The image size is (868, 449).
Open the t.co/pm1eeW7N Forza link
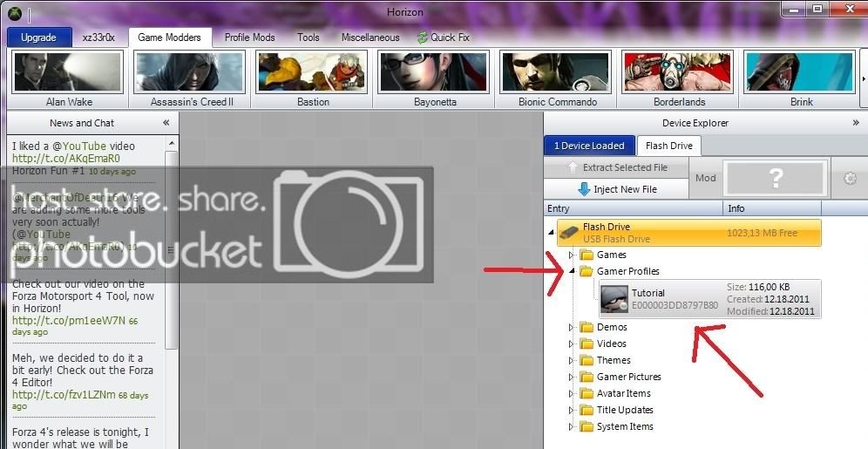[69, 321]
